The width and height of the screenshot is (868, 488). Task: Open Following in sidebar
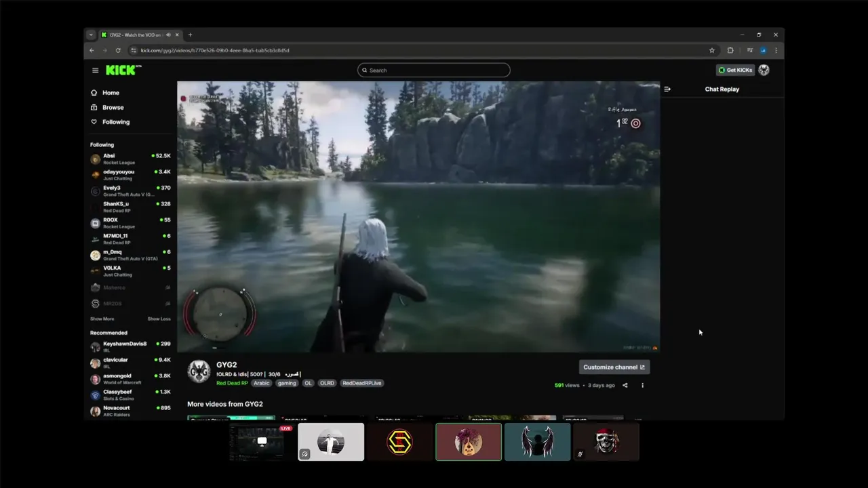click(115, 122)
